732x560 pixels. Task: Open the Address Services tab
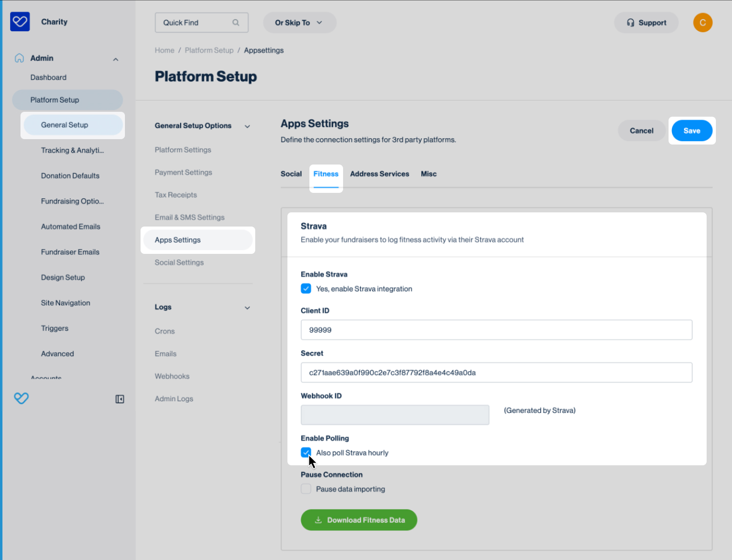coord(380,174)
